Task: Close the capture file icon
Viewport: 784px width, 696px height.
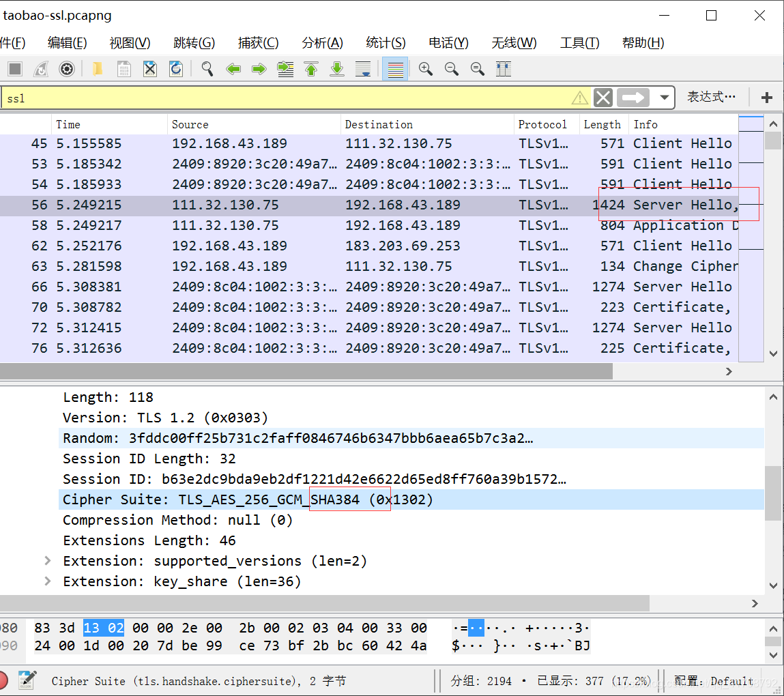Action: point(149,68)
